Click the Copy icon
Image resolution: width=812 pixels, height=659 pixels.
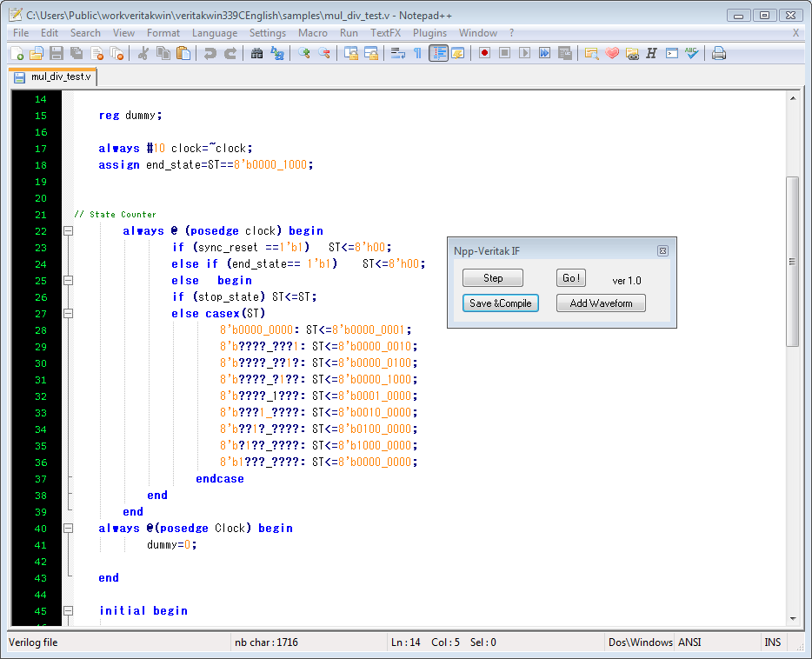tap(163, 53)
